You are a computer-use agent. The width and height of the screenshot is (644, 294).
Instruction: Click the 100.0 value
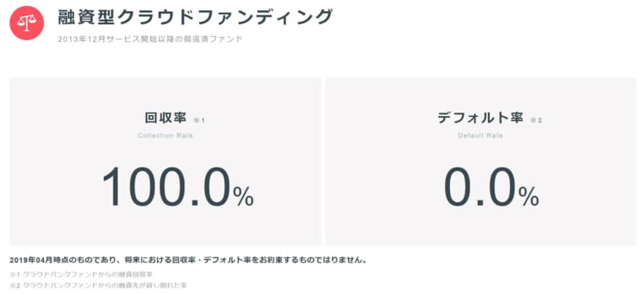click(166, 187)
